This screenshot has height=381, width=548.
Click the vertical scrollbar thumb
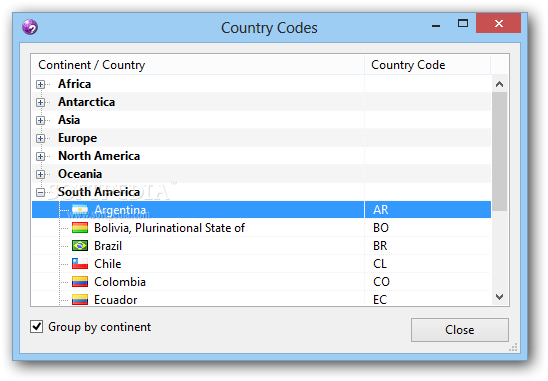pyautogui.click(x=499, y=151)
